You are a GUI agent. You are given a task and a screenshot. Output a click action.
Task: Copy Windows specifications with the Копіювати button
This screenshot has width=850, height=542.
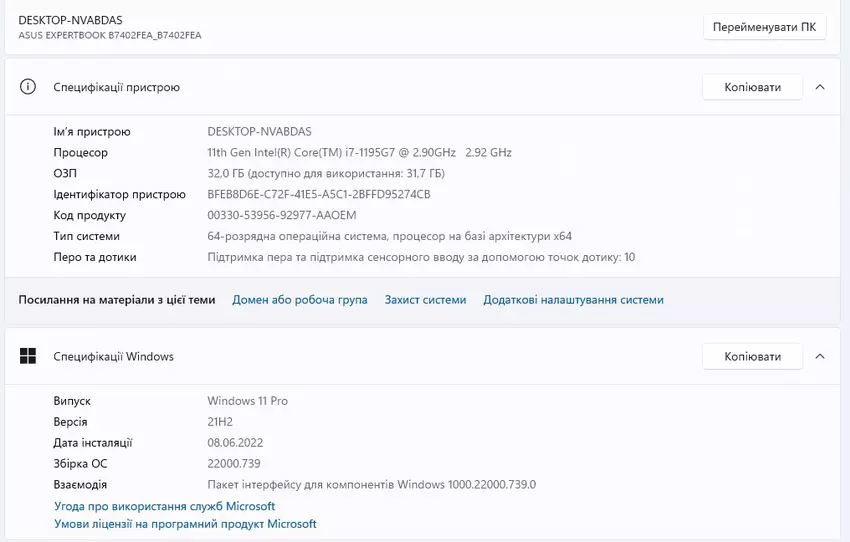752,356
